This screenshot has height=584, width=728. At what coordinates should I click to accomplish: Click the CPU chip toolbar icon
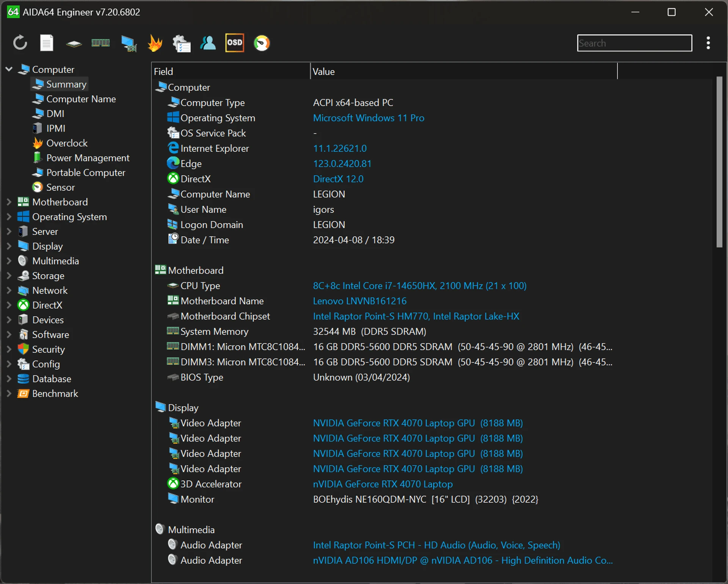click(x=74, y=44)
